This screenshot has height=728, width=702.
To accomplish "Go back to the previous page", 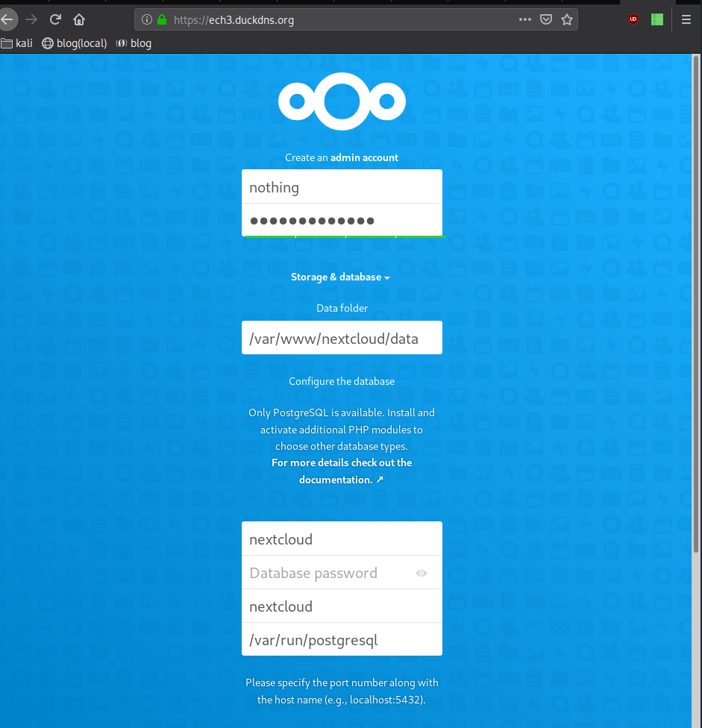I will [x=7, y=19].
